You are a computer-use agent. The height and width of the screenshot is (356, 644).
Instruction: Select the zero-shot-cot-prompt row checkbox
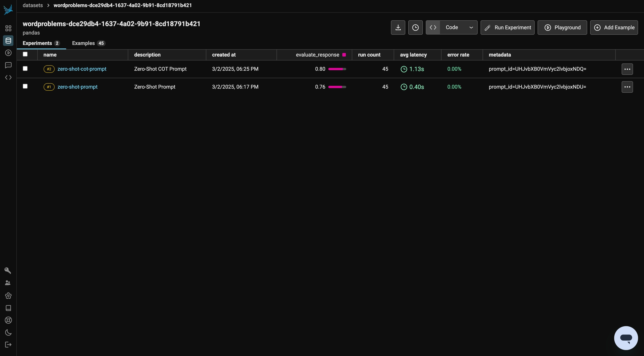(x=25, y=69)
